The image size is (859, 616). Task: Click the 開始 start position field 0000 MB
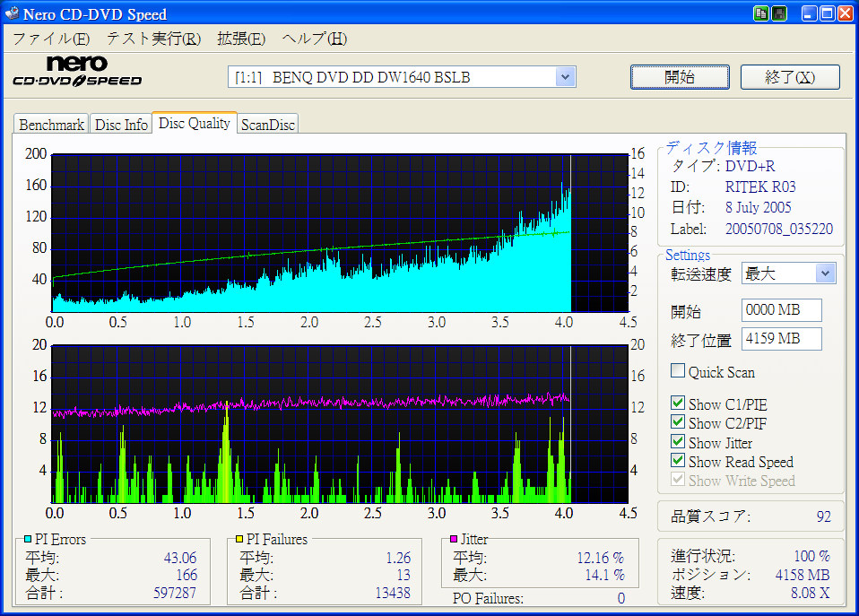781,310
